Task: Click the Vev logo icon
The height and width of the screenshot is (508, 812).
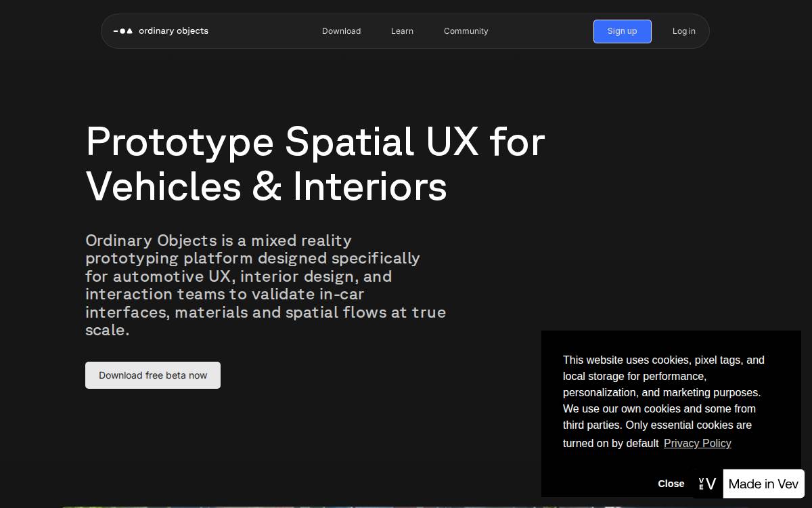Action: tap(708, 484)
